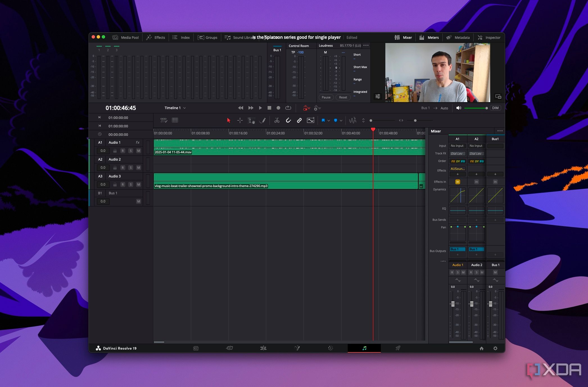This screenshot has width=588, height=387.
Task: Toggle the Effects In button on A1
Action: (x=457, y=181)
